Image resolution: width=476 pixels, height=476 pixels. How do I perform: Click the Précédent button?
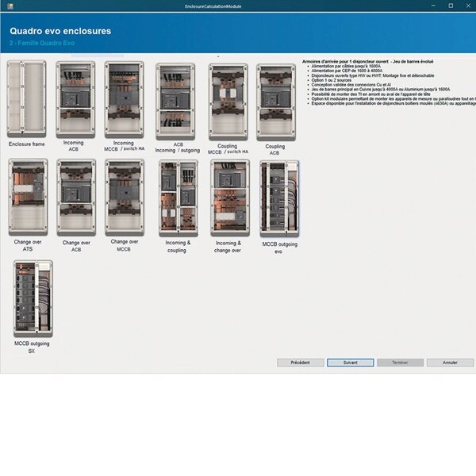300,363
